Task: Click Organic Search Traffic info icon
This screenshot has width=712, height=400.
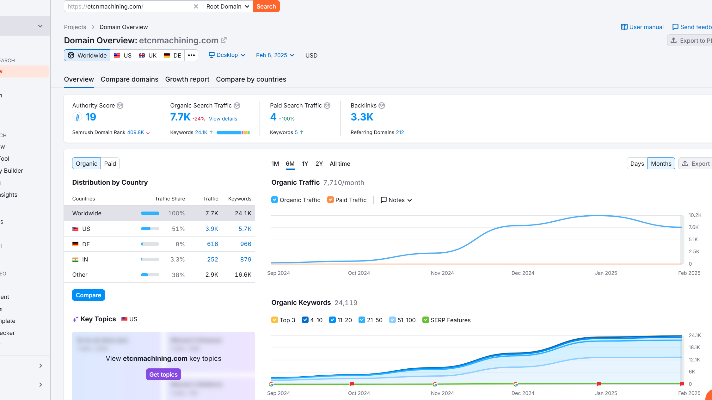Action: pos(237,105)
